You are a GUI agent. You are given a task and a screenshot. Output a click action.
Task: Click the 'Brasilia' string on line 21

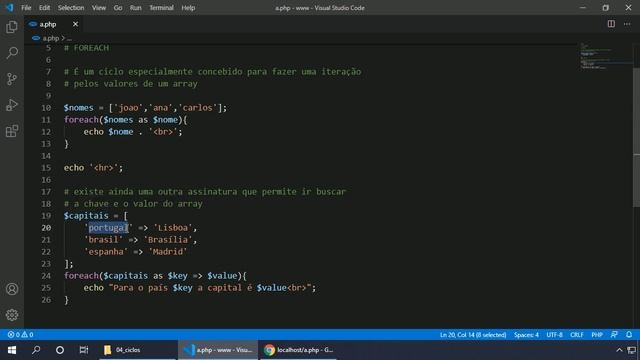(168, 240)
